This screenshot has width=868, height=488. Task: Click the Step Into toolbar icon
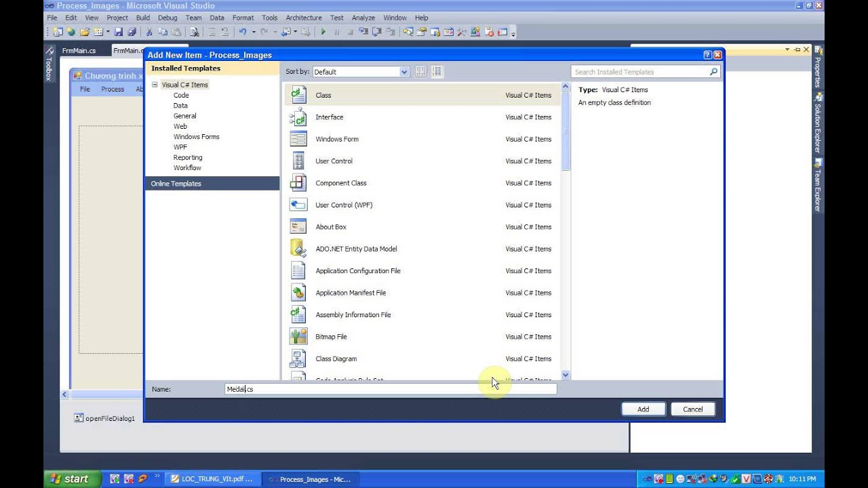[x=363, y=32]
